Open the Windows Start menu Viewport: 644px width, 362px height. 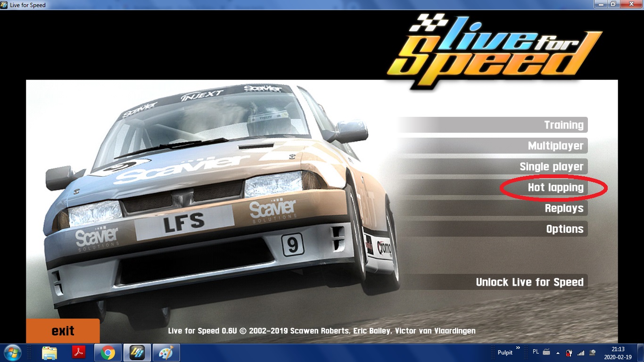12,353
